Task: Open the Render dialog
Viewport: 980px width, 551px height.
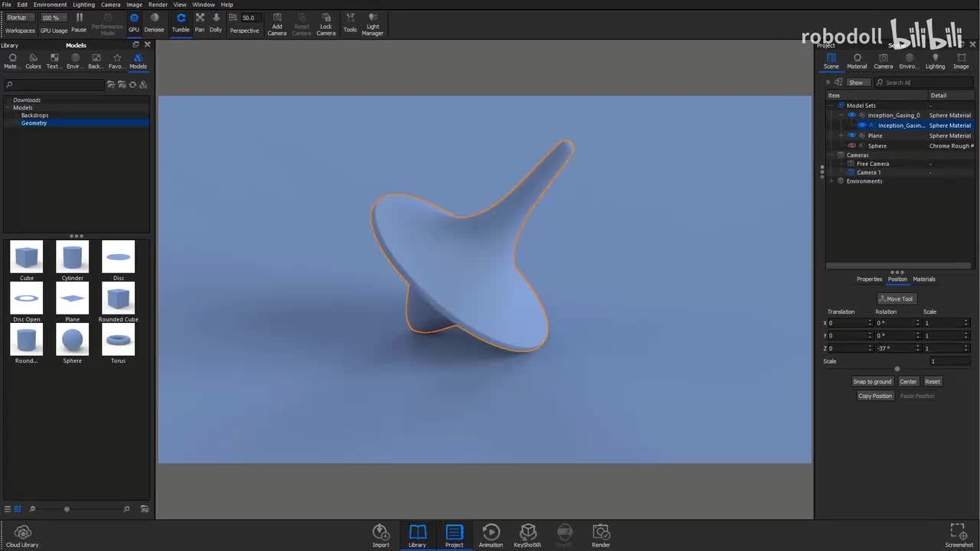Action: [601, 536]
